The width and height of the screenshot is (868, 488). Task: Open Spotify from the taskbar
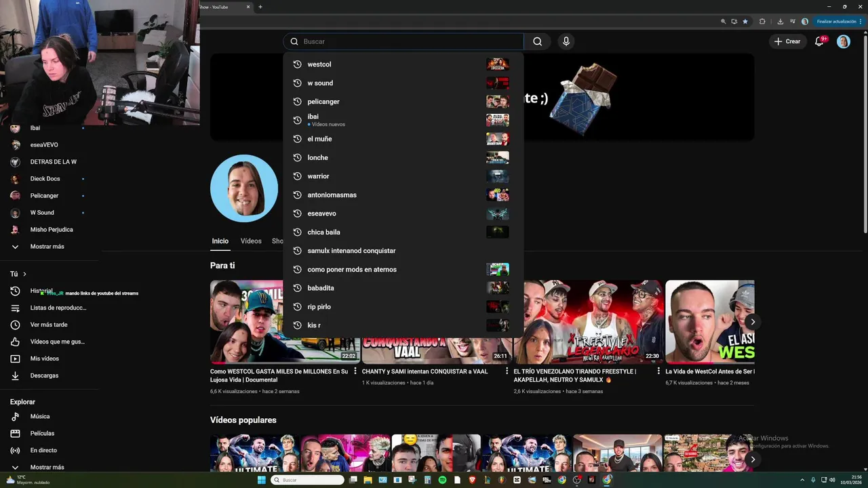442,480
